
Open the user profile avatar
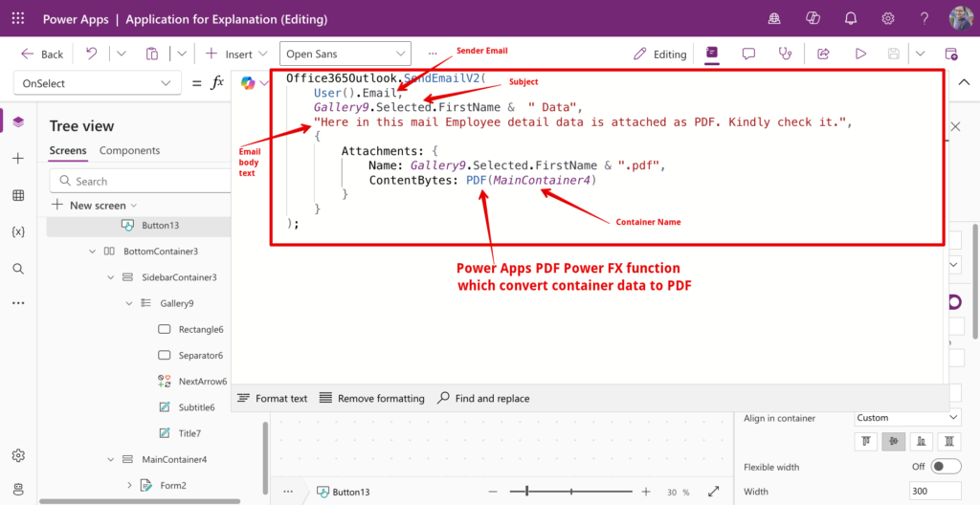pyautogui.click(x=961, y=19)
